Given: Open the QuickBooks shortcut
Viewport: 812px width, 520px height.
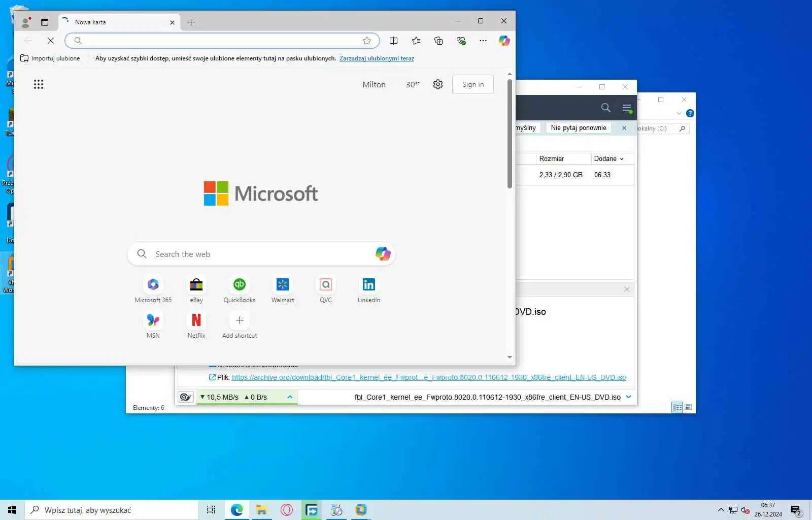Looking at the screenshot, I should [240, 290].
